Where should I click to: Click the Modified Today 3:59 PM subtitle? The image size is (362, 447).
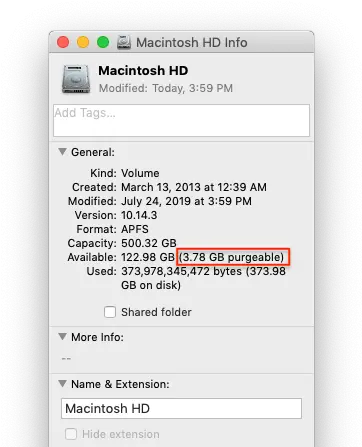pos(166,88)
